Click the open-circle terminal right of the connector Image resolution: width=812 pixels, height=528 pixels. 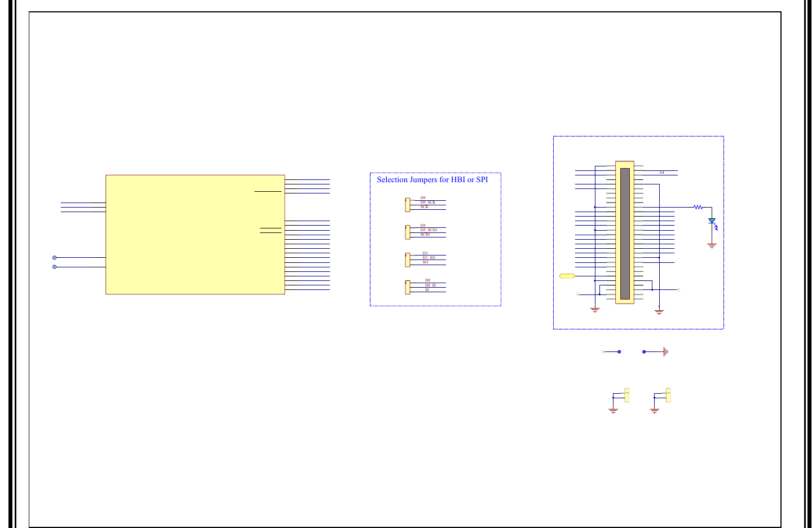679,289
